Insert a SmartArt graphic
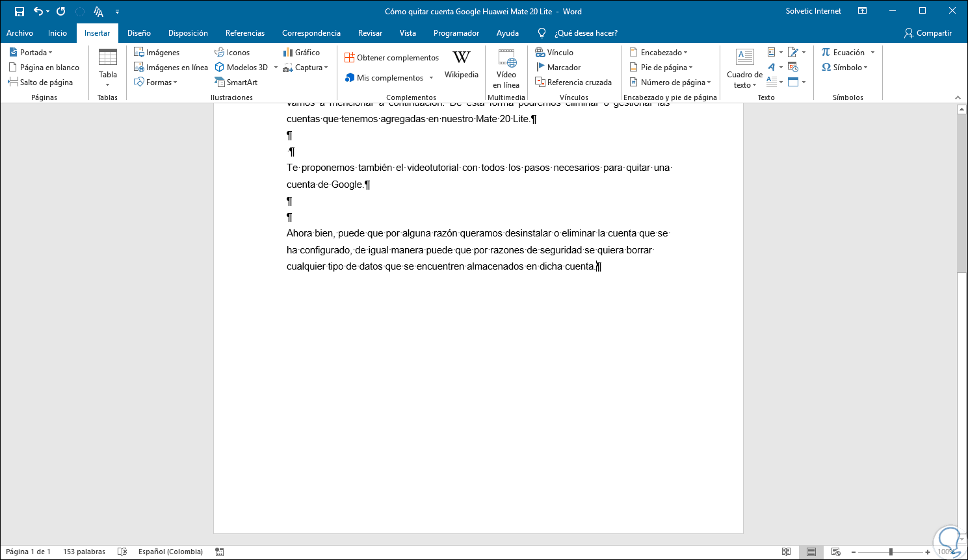The width and height of the screenshot is (968, 560). coord(236,83)
